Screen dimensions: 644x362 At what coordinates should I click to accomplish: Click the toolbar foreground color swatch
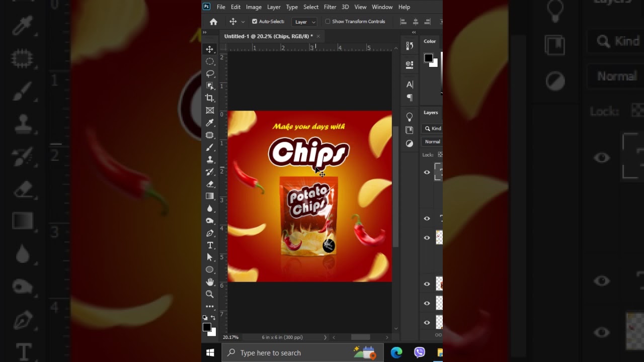[x=207, y=327]
